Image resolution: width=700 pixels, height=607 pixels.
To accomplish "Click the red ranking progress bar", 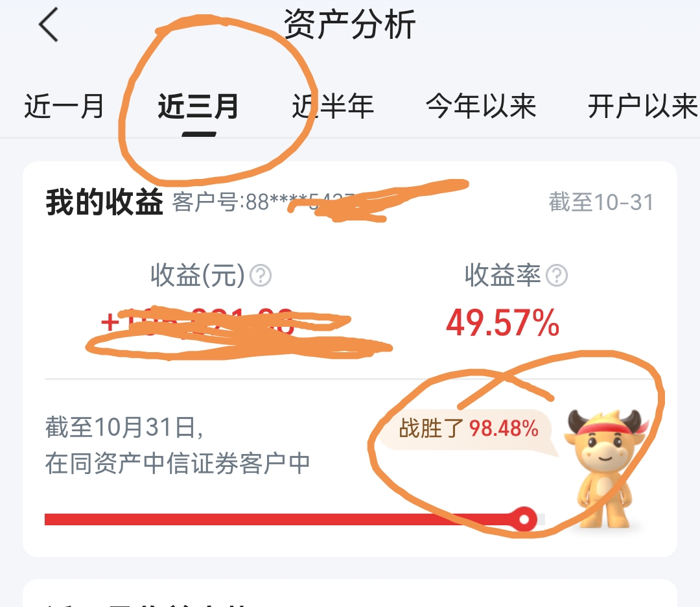I will click(x=295, y=519).
